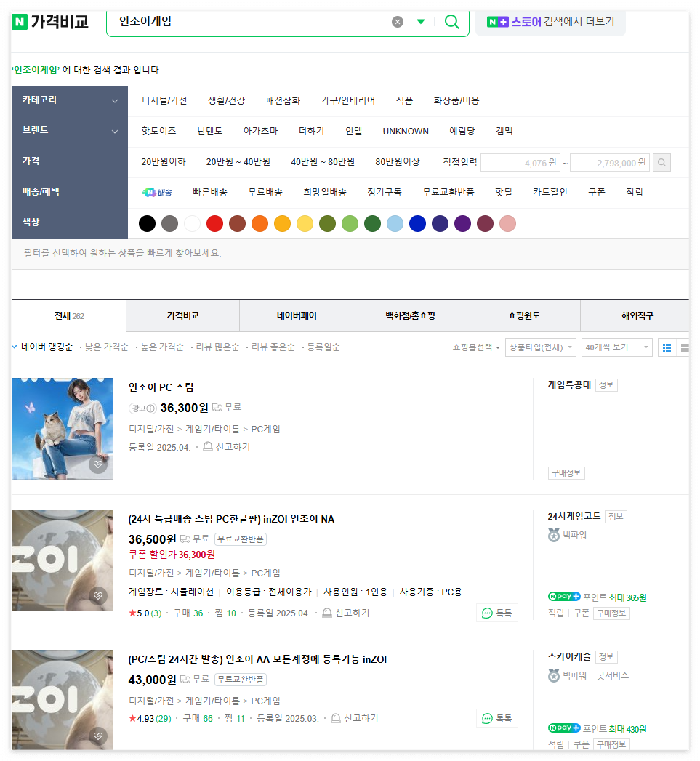Click 빅파워 badge icon for 24시게임코드
Screen dimensions: 700x761
(x=554, y=536)
